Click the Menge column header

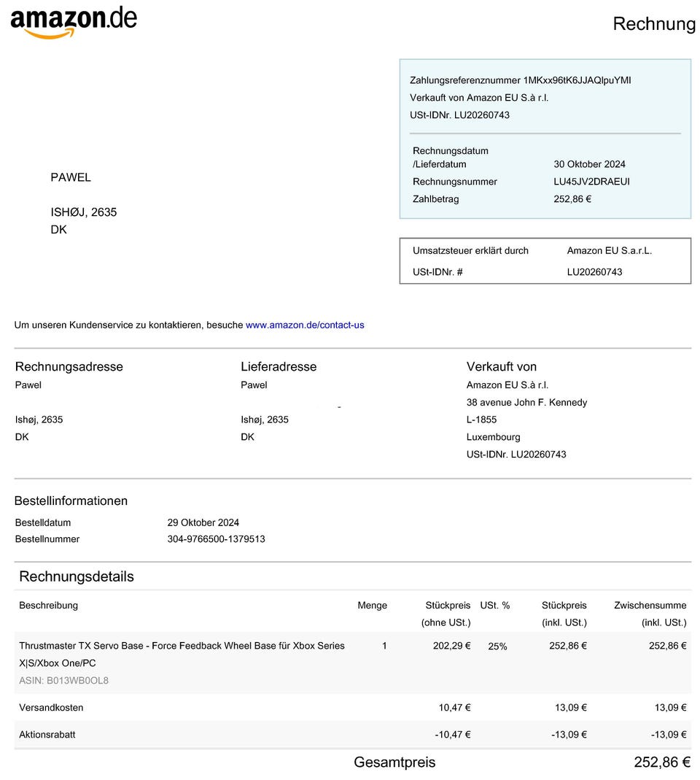pyautogui.click(x=372, y=606)
